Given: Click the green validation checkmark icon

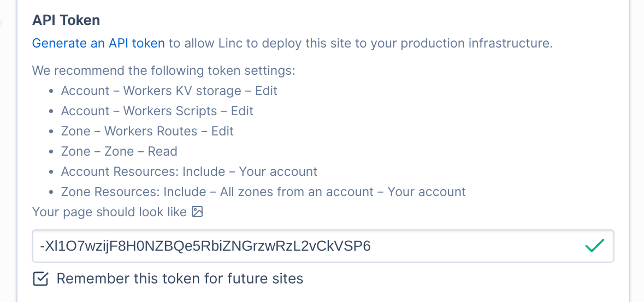Looking at the screenshot, I should (594, 246).
